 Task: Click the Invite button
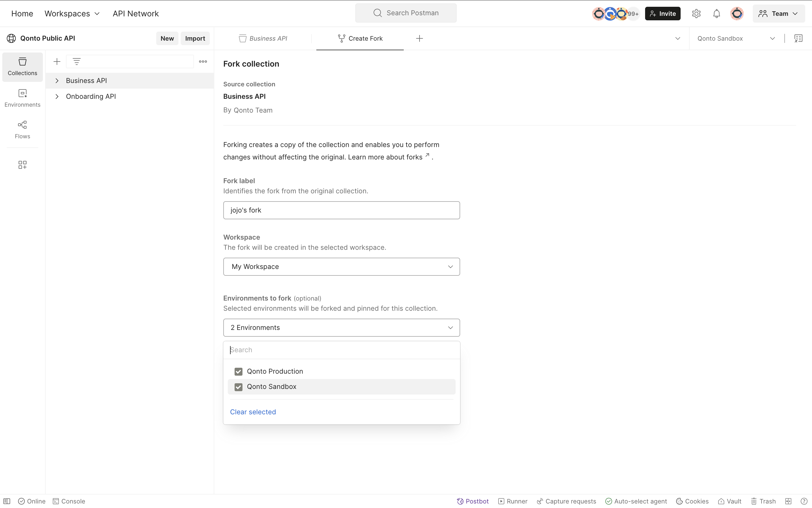pos(663,14)
